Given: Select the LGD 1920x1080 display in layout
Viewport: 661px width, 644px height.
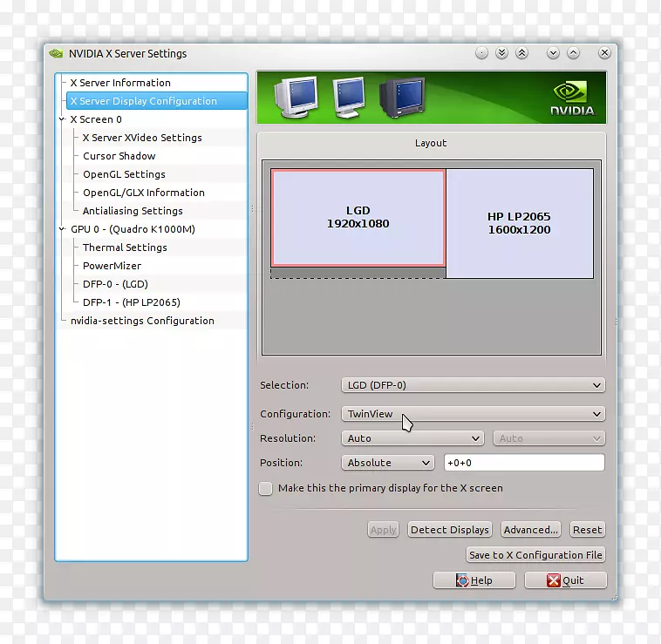Looking at the screenshot, I should pyautogui.click(x=358, y=217).
